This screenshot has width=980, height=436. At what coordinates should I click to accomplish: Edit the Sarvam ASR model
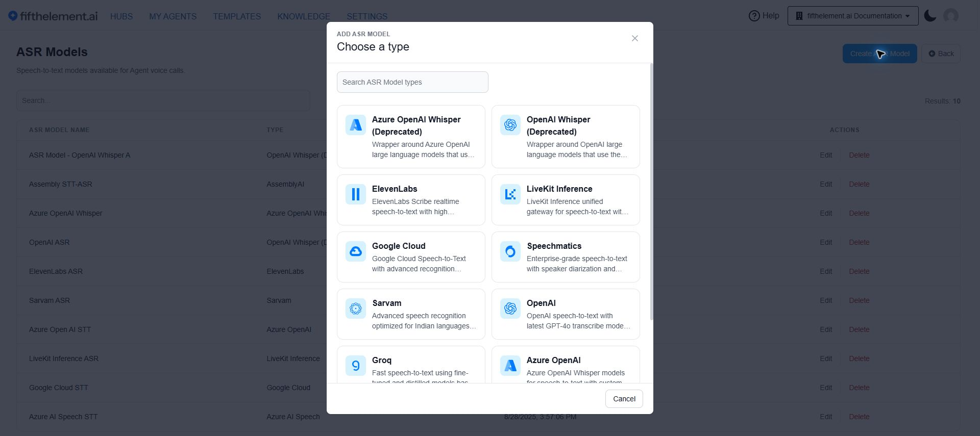pyautogui.click(x=826, y=300)
